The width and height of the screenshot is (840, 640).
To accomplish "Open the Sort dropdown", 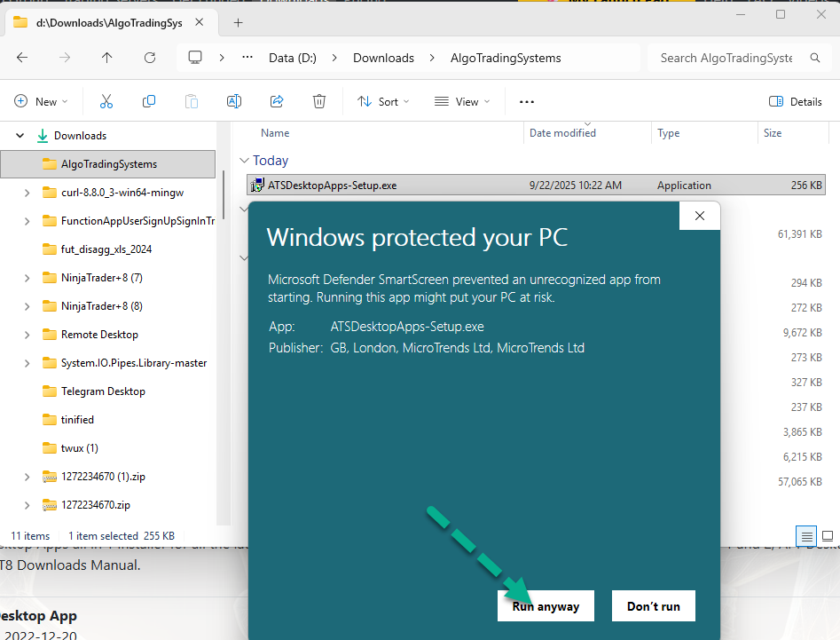I will pos(383,101).
